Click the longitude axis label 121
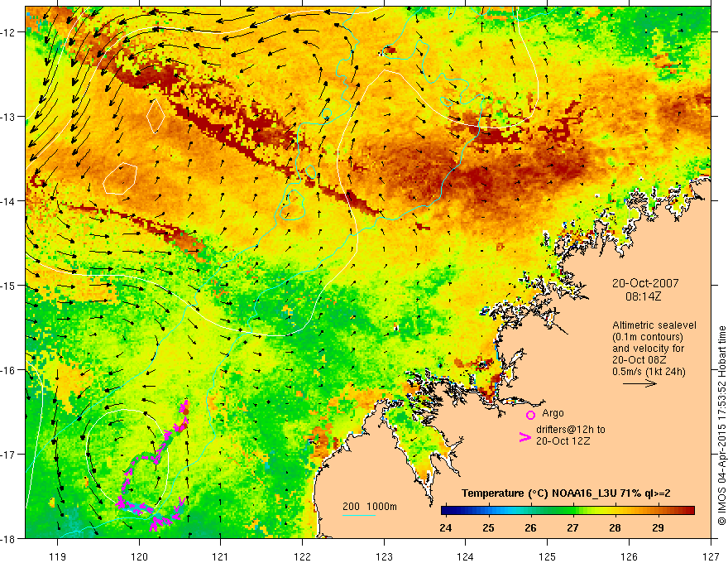This screenshot has height=563, width=728. [x=221, y=556]
